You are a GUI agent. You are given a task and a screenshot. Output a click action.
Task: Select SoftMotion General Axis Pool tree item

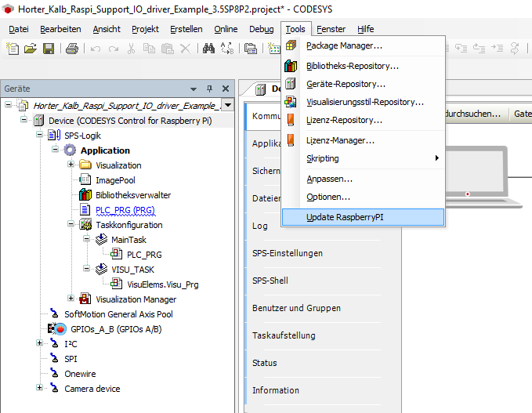pyautogui.click(x=118, y=314)
